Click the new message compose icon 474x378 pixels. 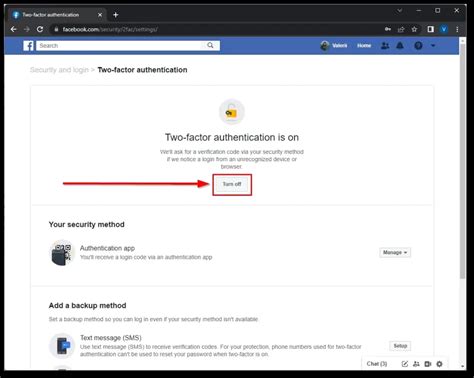[x=405, y=364]
